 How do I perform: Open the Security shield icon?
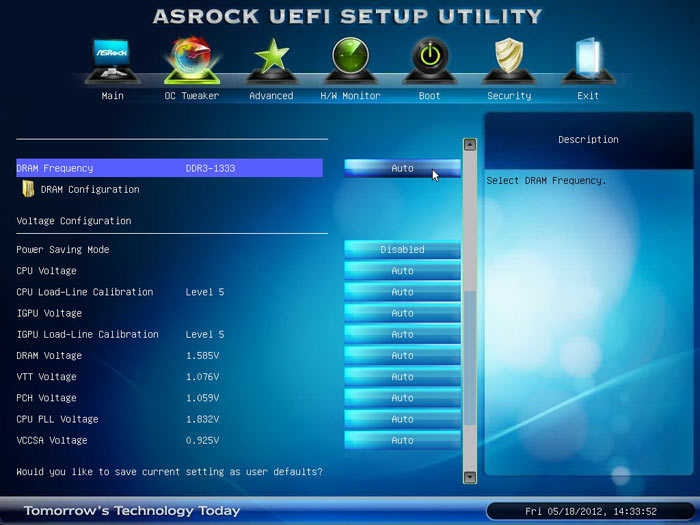point(509,60)
